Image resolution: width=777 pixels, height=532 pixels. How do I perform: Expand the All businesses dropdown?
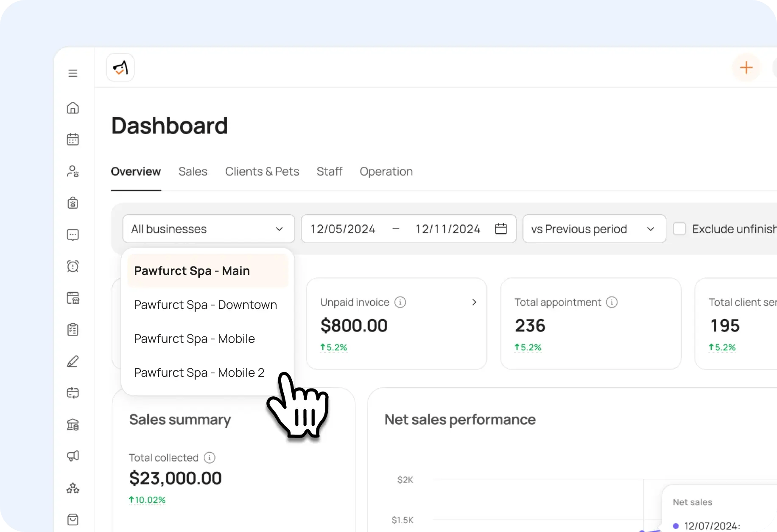point(208,229)
